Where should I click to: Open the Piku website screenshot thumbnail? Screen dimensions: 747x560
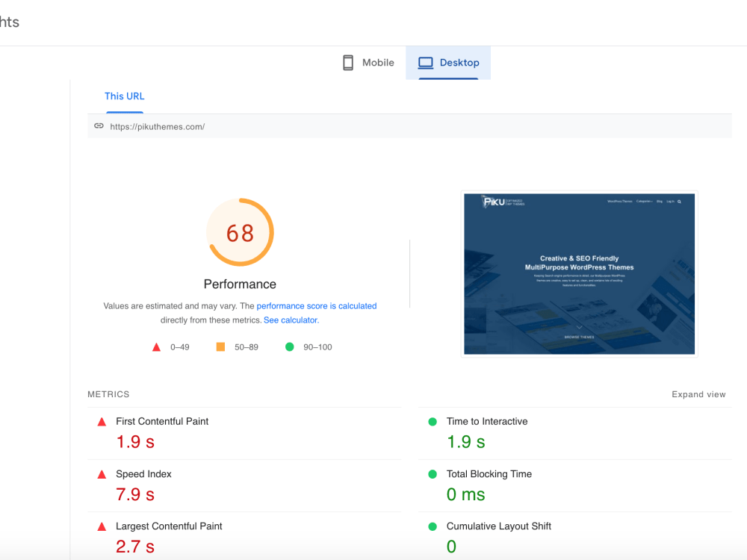[x=580, y=274]
